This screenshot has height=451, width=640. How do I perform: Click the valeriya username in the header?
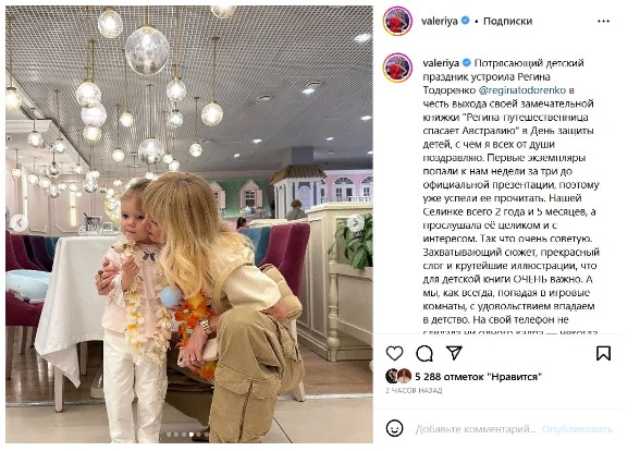440,21
